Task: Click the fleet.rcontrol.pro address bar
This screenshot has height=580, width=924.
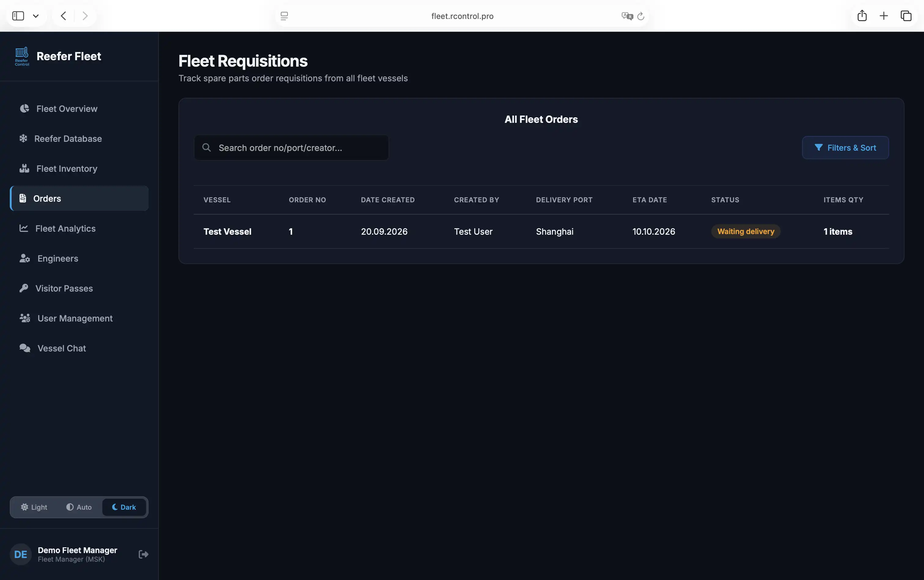Action: tap(462, 16)
